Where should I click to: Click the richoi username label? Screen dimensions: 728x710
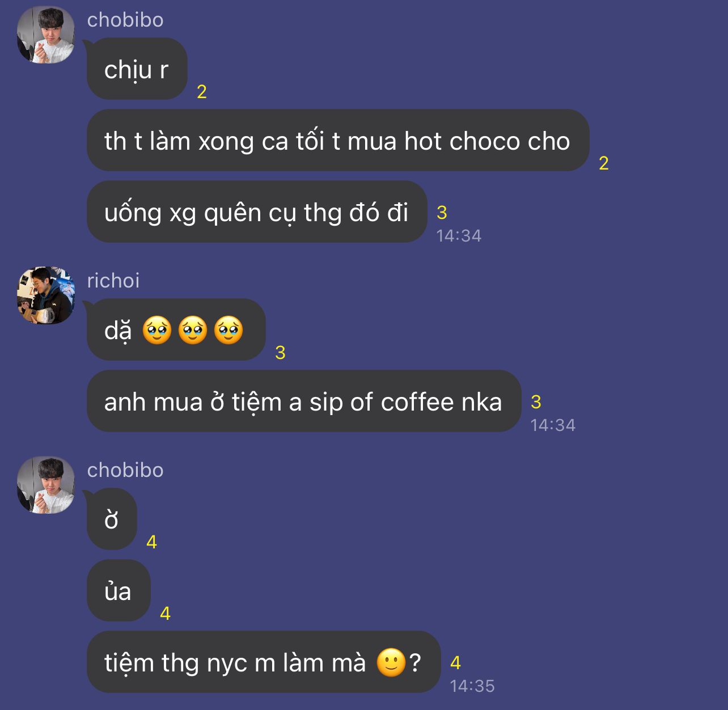click(113, 281)
